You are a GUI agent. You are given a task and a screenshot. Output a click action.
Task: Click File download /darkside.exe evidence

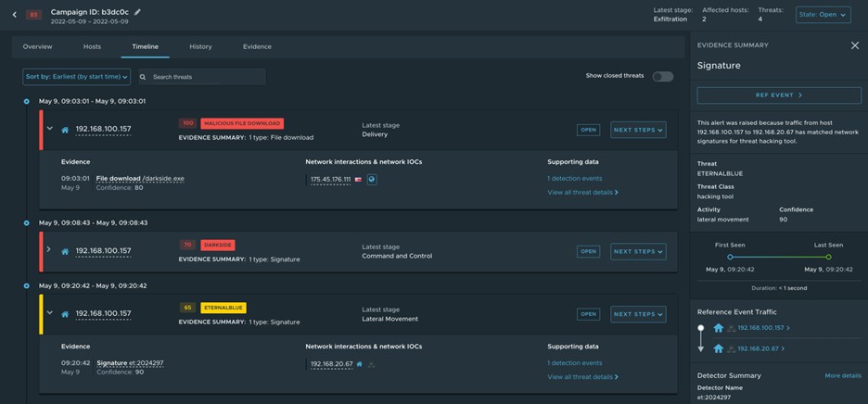pyautogui.click(x=140, y=179)
